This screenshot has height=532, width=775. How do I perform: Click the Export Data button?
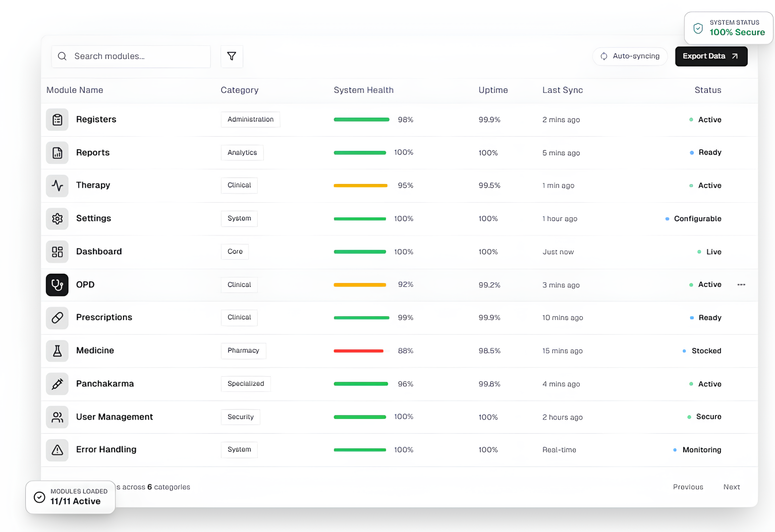tap(711, 56)
